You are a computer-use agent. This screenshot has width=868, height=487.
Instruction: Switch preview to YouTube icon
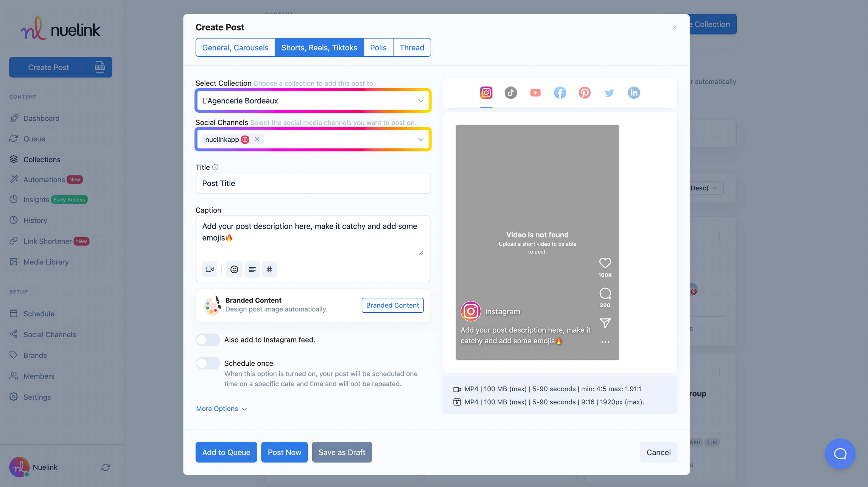pos(535,93)
